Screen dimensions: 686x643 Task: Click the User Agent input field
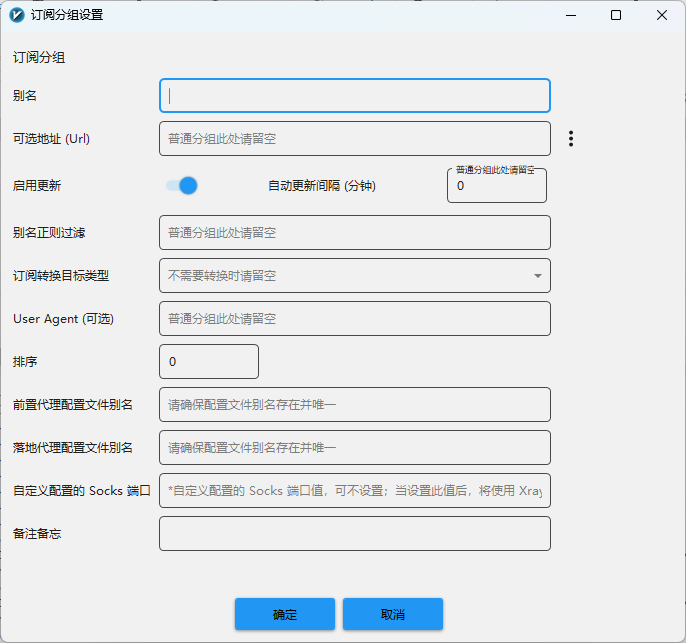tap(355, 318)
